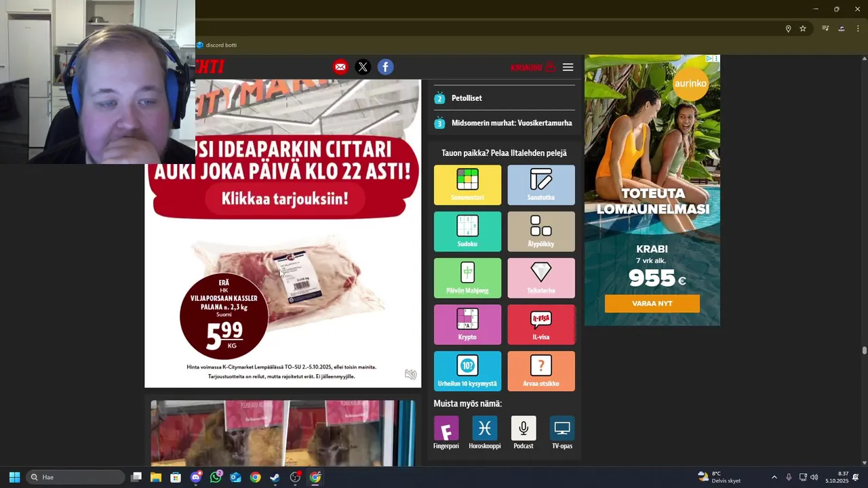Open the email share icon
Screen dimensions: 868x488
(x=340, y=67)
